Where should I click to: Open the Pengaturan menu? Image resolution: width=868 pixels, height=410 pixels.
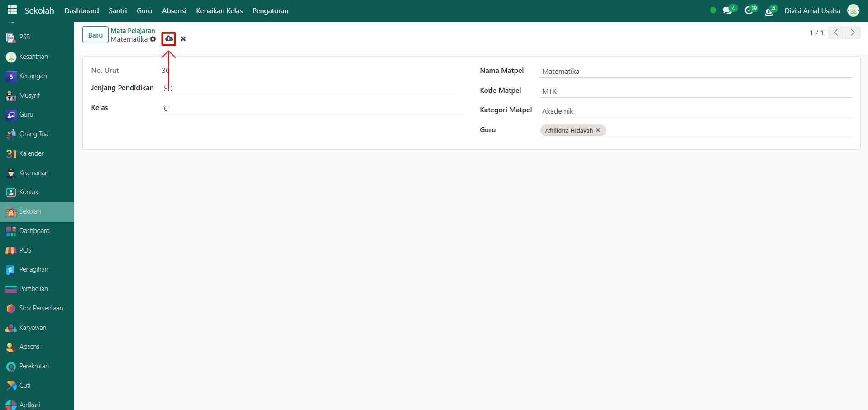[270, 10]
